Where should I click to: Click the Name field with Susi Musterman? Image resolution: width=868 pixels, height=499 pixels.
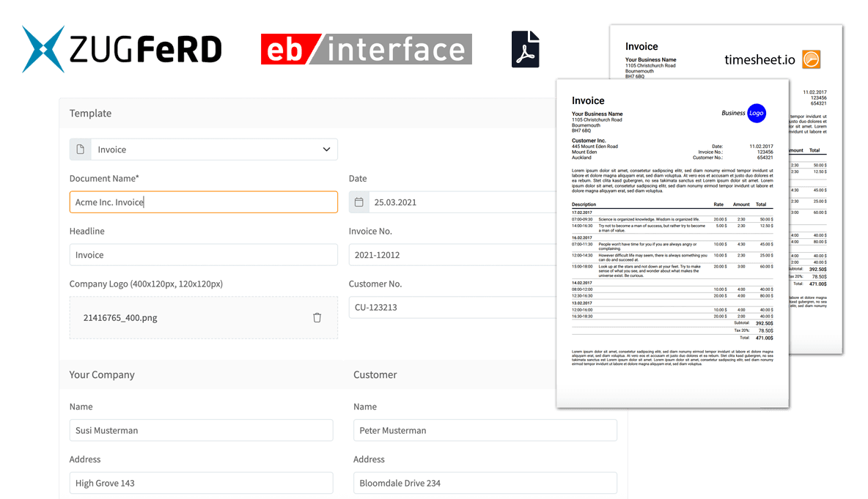[201, 430]
